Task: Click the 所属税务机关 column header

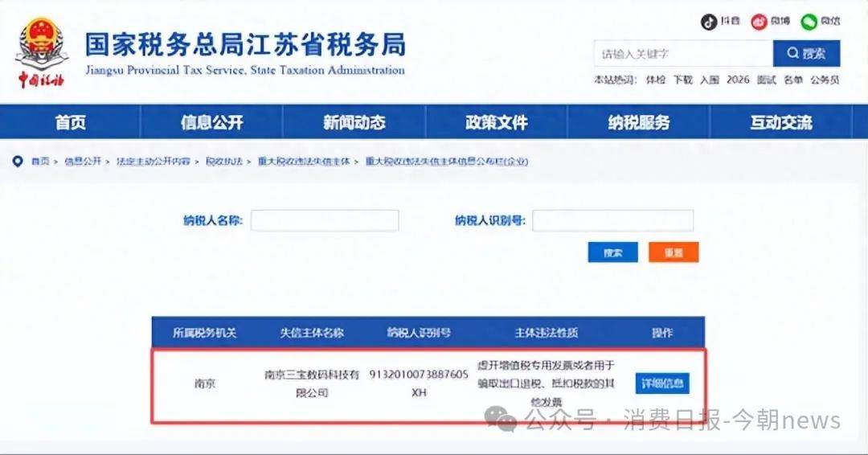Action: pos(205,333)
